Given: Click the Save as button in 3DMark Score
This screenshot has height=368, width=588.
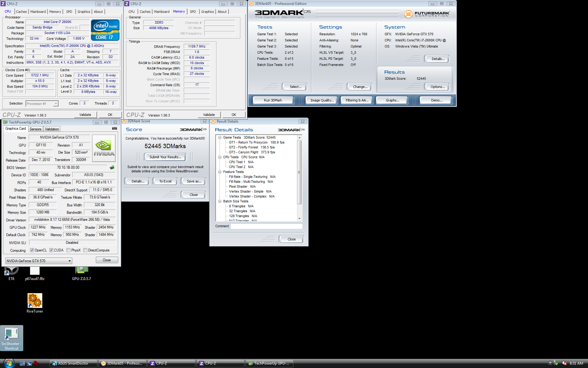Looking at the screenshot, I should pyautogui.click(x=194, y=181).
